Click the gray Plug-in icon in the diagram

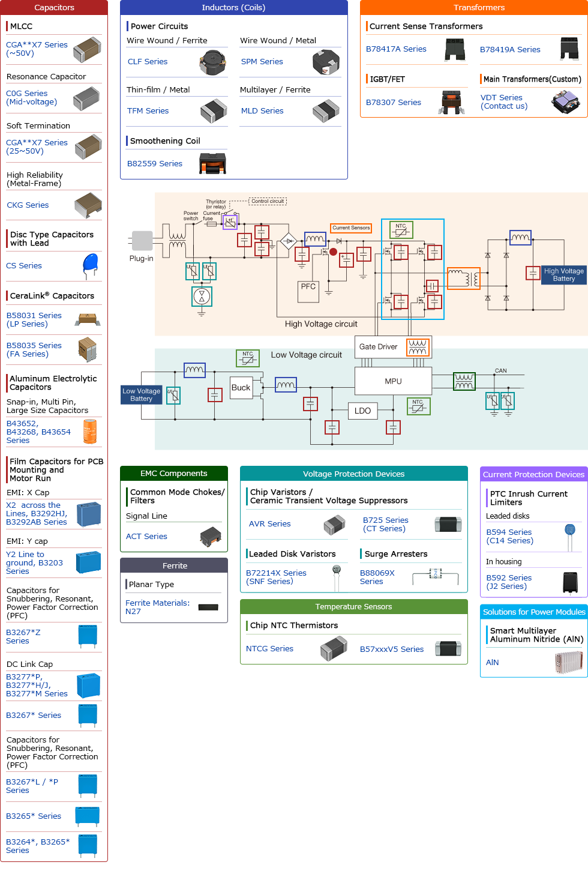pos(142,241)
